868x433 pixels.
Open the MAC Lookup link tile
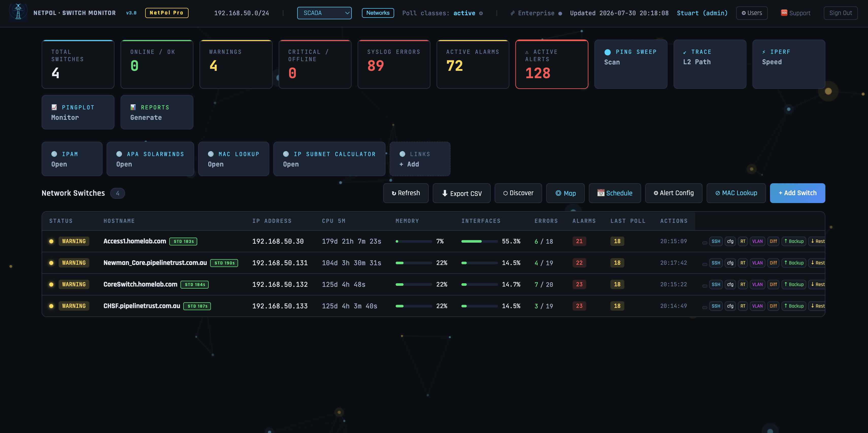[x=233, y=159]
